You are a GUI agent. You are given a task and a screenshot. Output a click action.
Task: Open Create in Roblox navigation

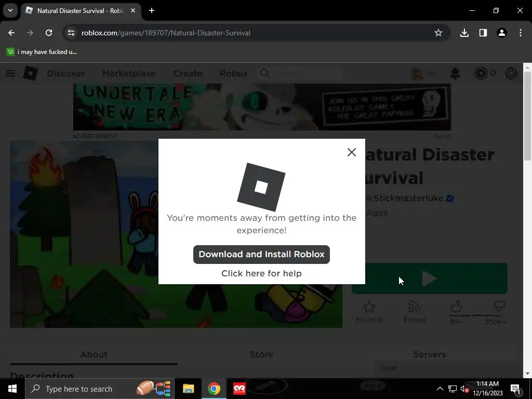(188, 73)
